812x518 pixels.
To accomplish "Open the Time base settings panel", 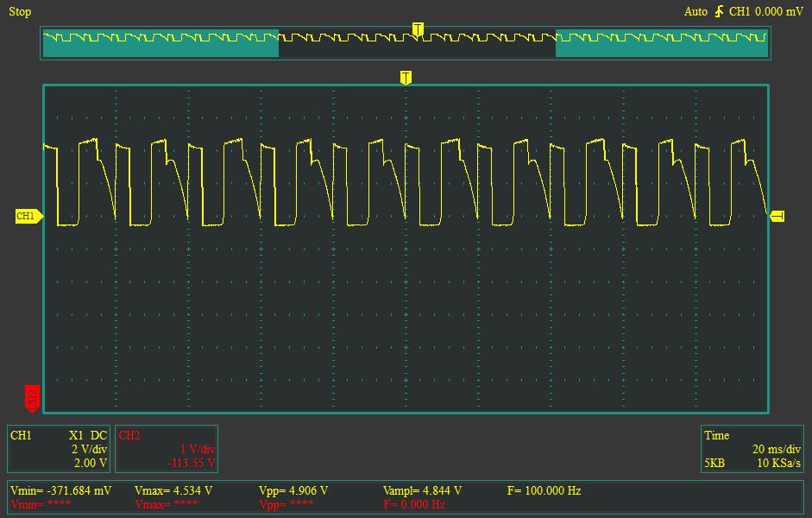I will click(752, 449).
